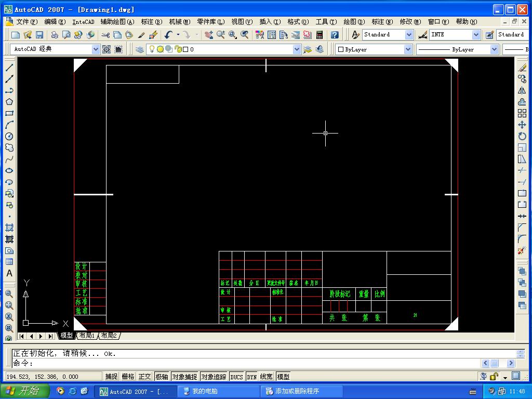Click the Move tool
532x399 pixels.
(522, 125)
